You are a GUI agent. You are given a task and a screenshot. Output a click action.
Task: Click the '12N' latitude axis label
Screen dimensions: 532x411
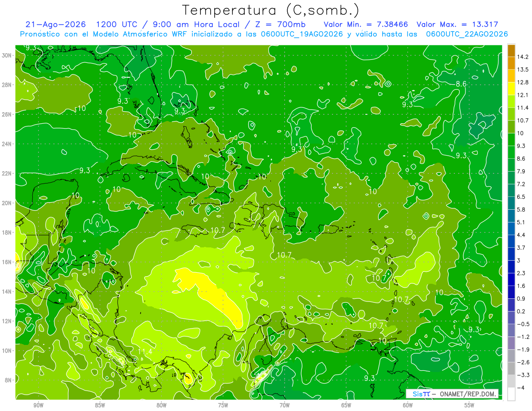8,321
